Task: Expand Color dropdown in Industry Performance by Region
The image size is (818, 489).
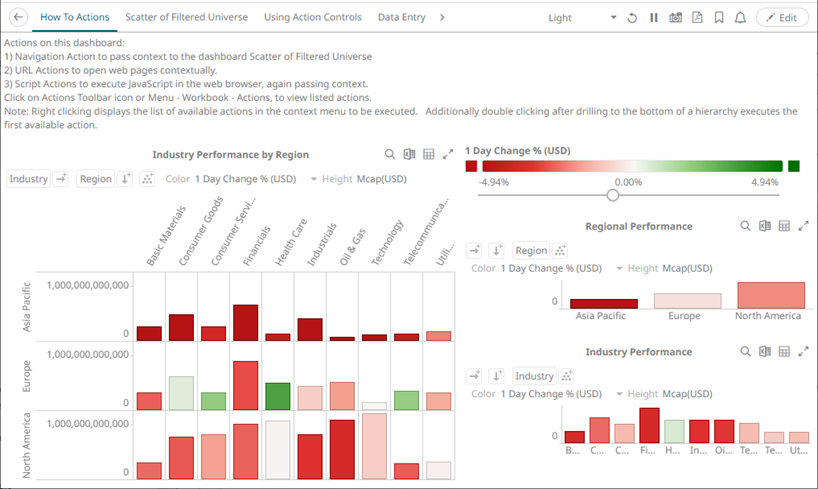Action: [x=313, y=179]
